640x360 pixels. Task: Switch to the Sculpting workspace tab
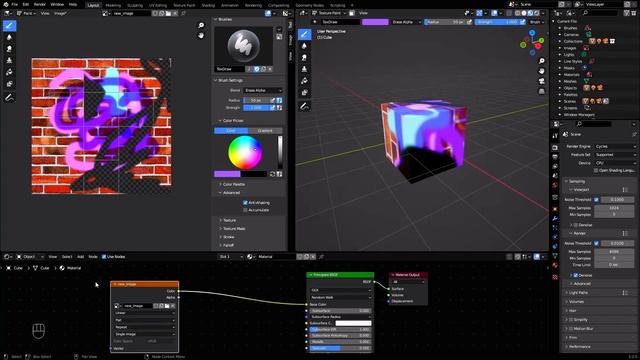135,5
